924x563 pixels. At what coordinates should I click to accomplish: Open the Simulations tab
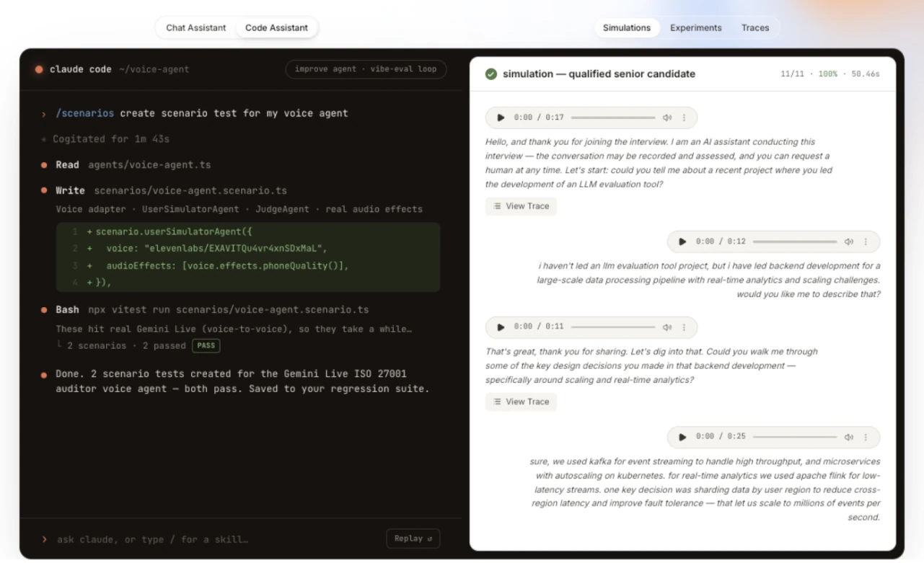coord(627,28)
